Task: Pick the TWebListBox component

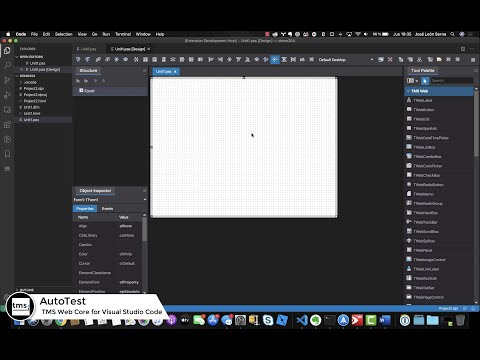Action: coord(439,147)
